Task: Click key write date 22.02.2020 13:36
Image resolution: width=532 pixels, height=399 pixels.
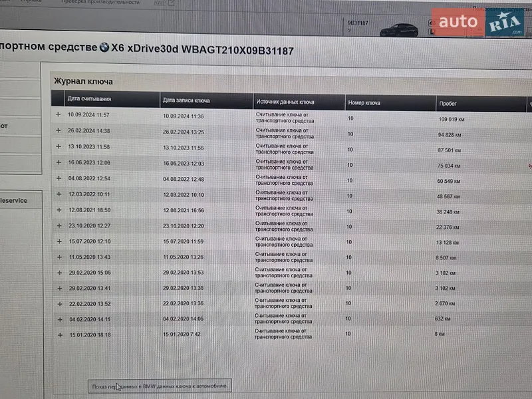Action: [184, 304]
